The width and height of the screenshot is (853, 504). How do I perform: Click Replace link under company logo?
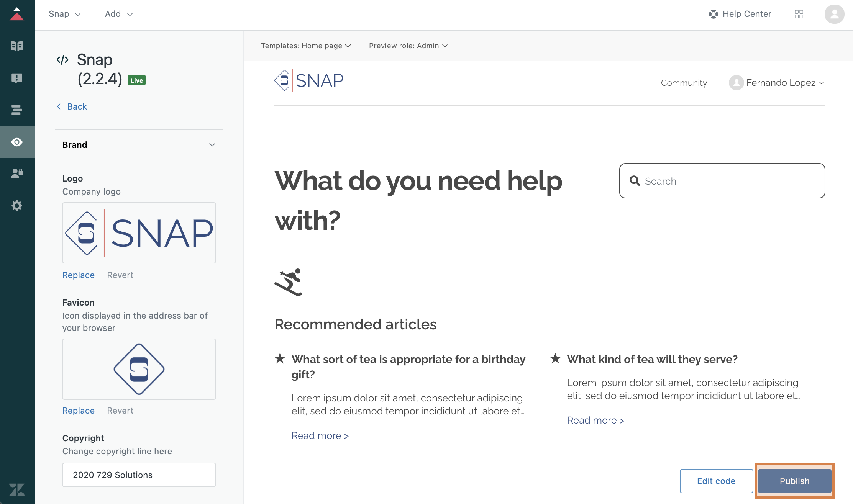pos(78,275)
